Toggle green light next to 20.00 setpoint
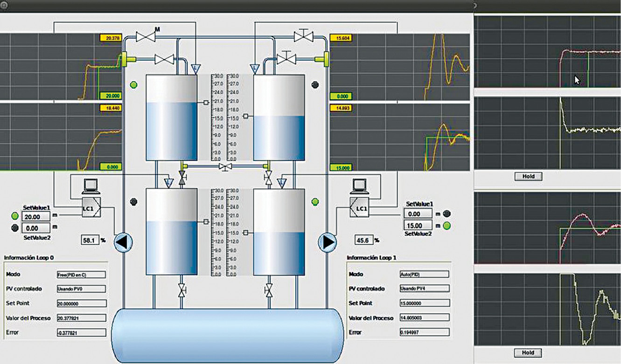Screen dimensions: 621x364 15,216
